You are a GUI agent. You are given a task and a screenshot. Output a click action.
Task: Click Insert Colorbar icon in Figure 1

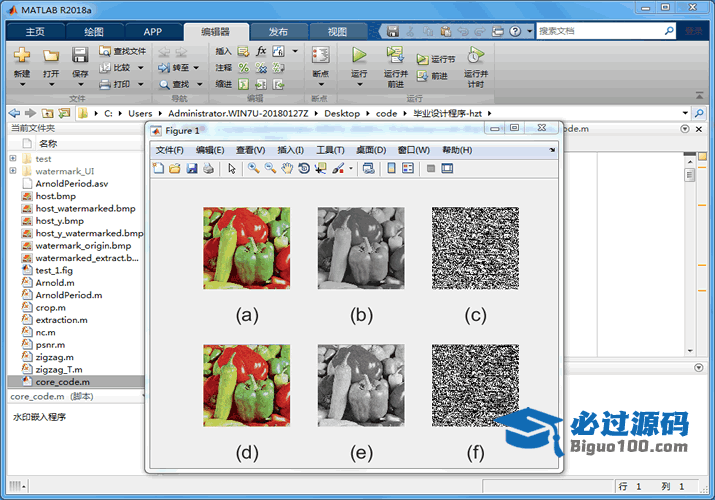[391, 169]
